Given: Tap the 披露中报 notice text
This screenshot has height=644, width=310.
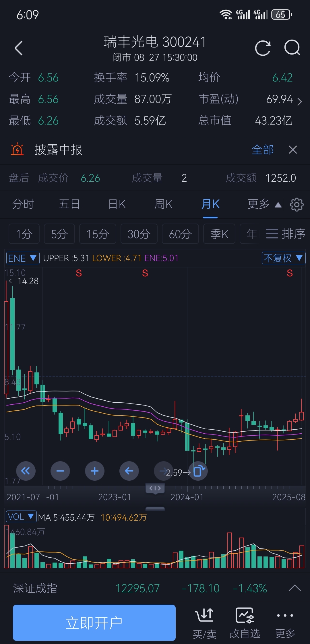Looking at the screenshot, I should tap(58, 150).
